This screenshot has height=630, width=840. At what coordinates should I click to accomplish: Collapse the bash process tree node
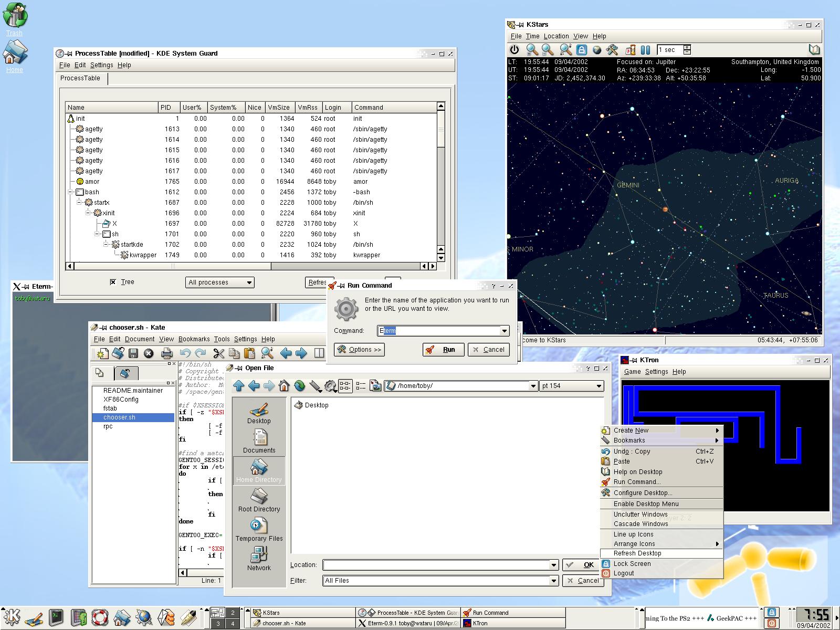tap(70, 192)
